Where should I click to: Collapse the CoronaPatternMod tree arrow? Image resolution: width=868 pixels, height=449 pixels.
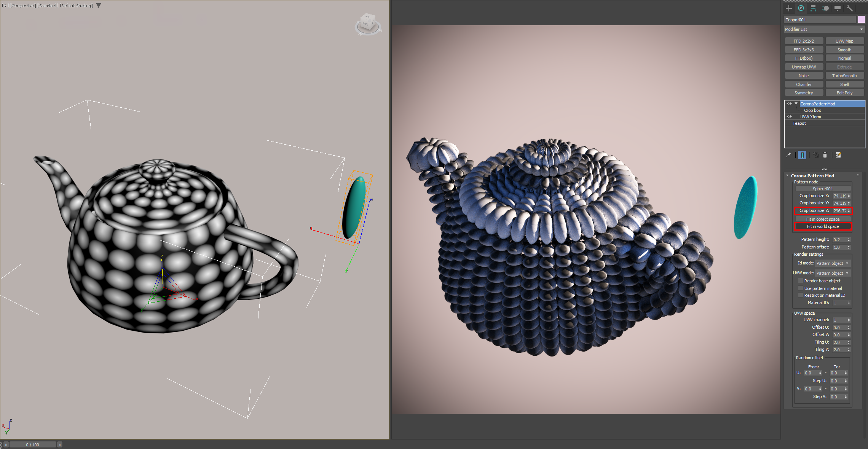(x=796, y=103)
